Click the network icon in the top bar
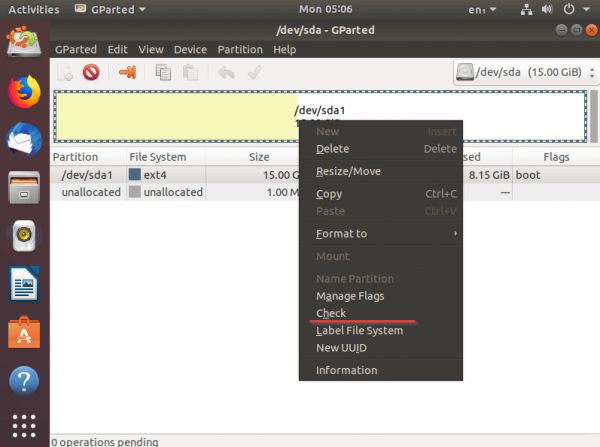 point(527,9)
